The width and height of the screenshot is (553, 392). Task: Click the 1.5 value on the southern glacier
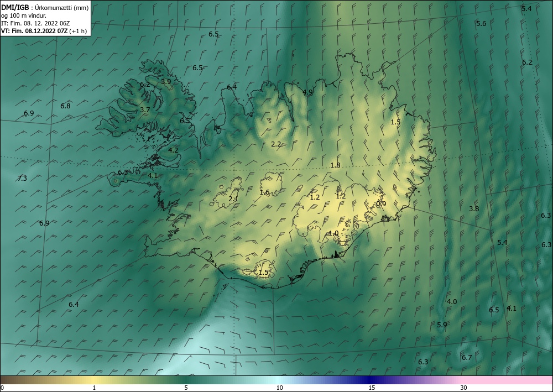point(263,273)
